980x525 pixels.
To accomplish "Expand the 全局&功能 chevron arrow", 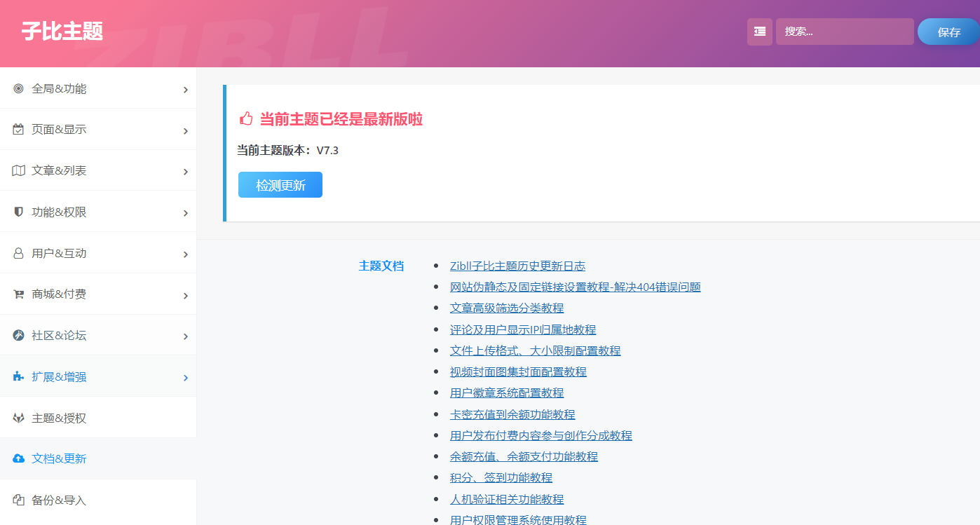I will click(x=185, y=90).
